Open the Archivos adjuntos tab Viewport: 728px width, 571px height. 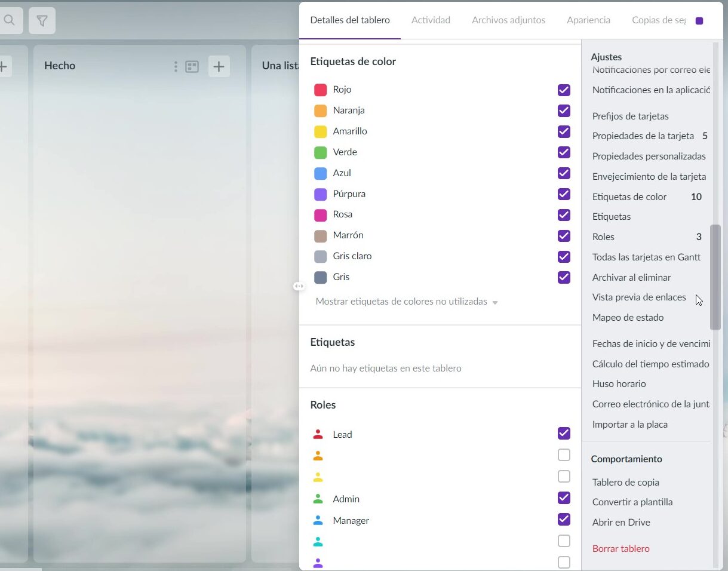pos(508,20)
